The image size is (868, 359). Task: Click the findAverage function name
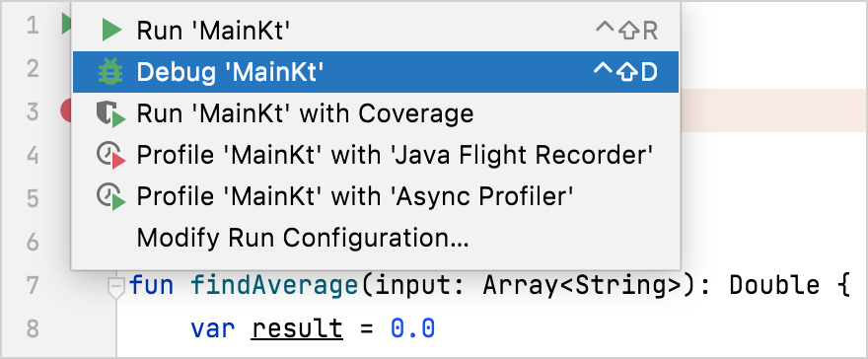coord(274,285)
